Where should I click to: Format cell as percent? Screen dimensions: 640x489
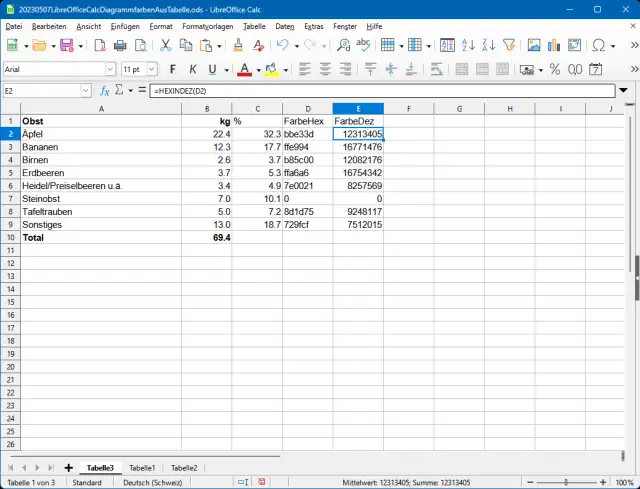tap(554, 69)
